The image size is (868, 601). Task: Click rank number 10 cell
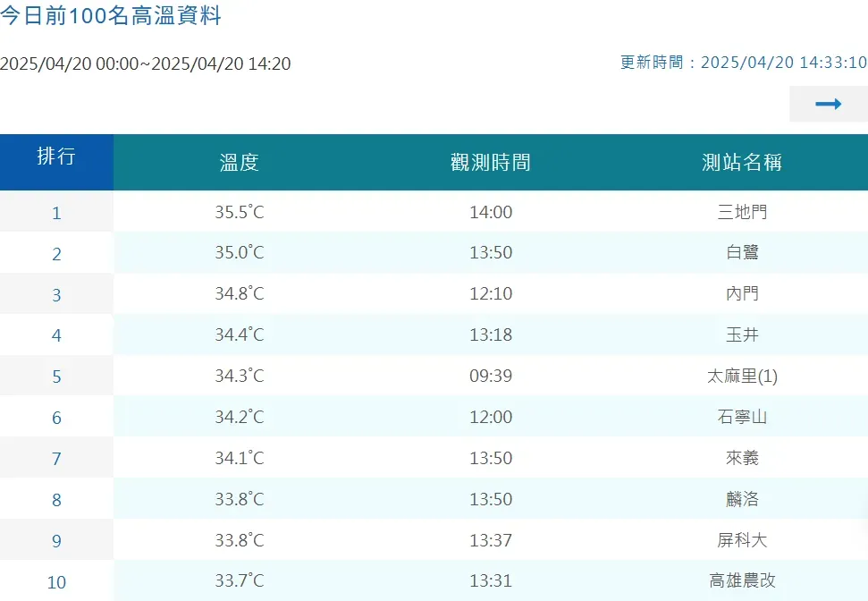[x=56, y=580]
